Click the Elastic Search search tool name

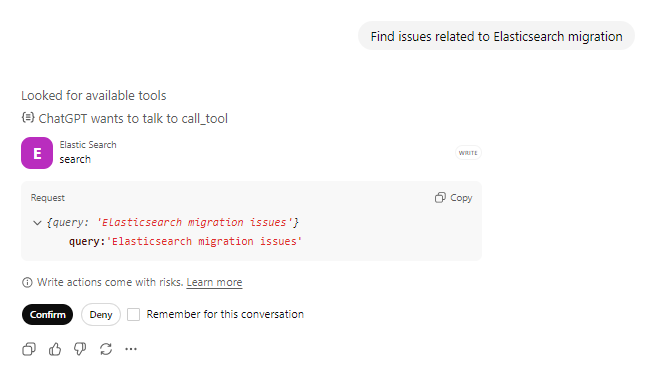[x=75, y=160]
